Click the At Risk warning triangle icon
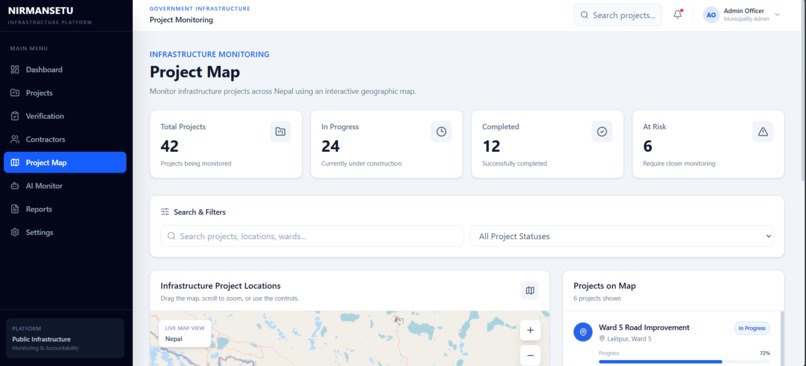This screenshot has width=806, height=366. click(763, 132)
